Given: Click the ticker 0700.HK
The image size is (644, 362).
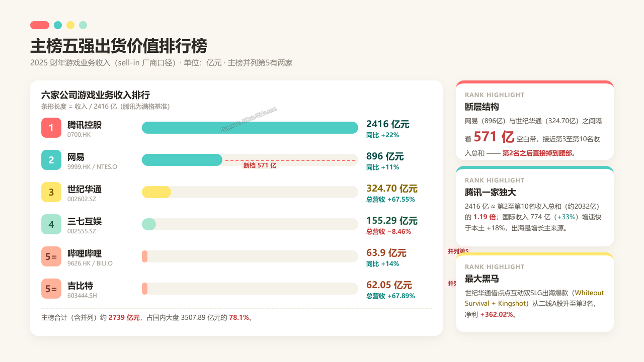Looking at the screenshot, I should (79, 135).
